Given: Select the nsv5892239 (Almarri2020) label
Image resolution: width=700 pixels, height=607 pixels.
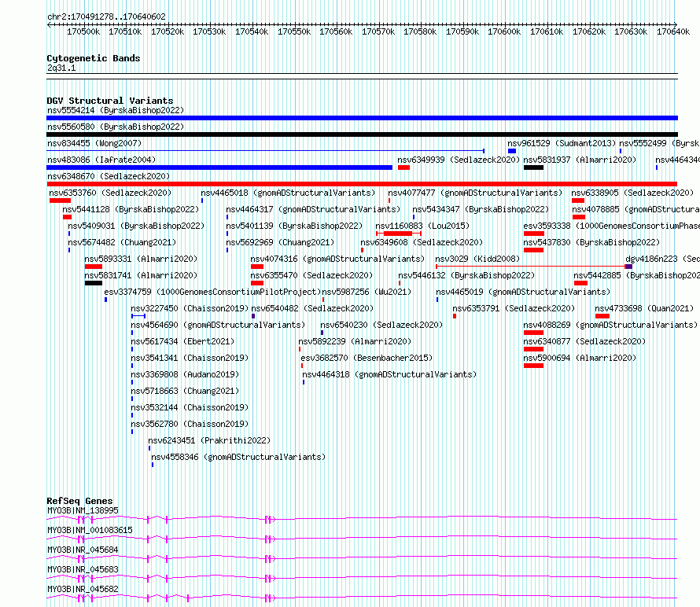Looking at the screenshot, I should 355,341.
